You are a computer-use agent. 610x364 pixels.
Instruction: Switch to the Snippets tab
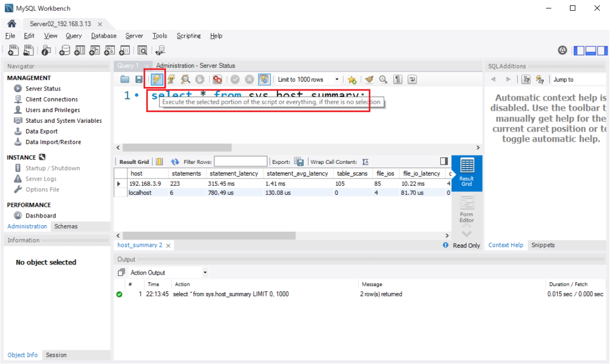[x=543, y=245]
